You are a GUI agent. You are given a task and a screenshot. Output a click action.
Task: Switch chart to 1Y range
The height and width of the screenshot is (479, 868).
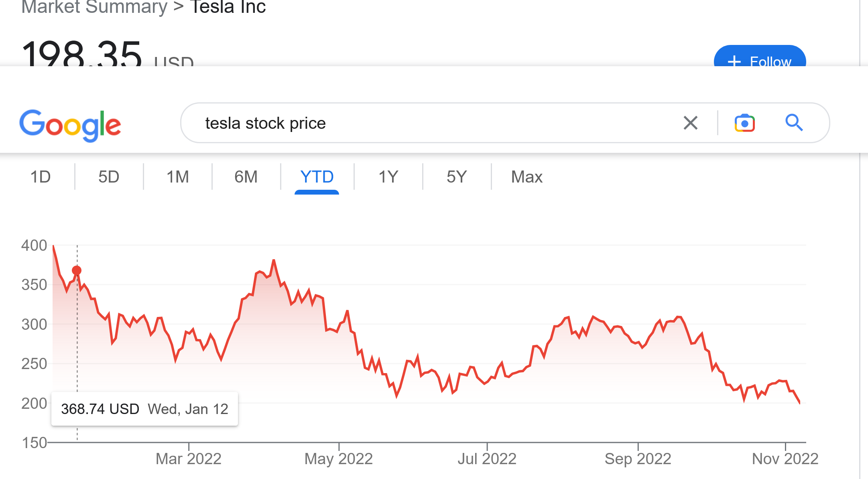point(388,177)
